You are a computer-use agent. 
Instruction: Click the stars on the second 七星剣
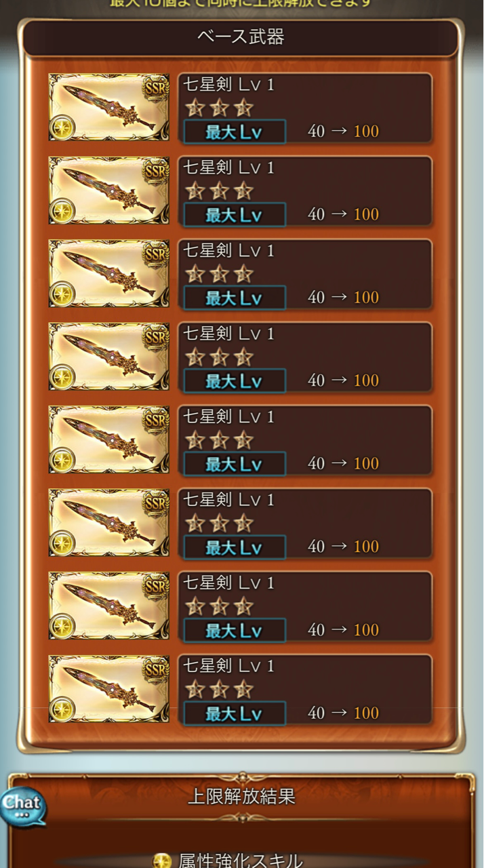pyautogui.click(x=219, y=191)
